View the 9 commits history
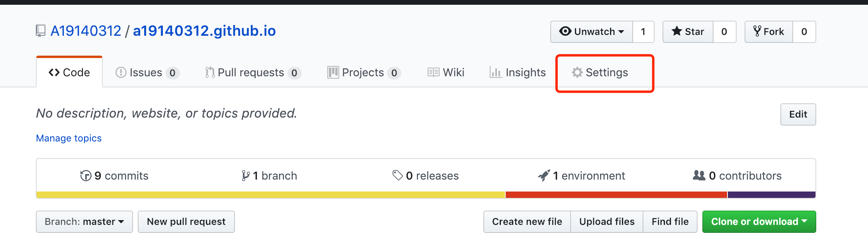868x240 pixels. (x=114, y=176)
